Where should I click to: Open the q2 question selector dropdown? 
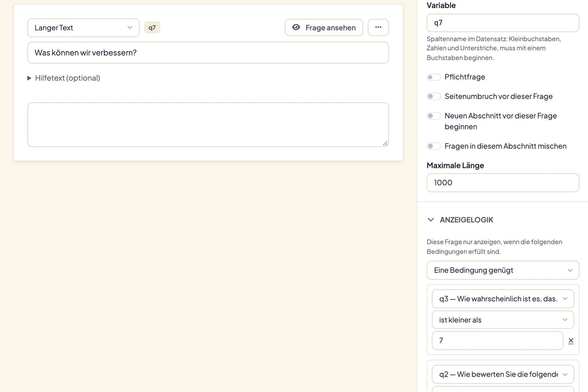click(x=503, y=374)
